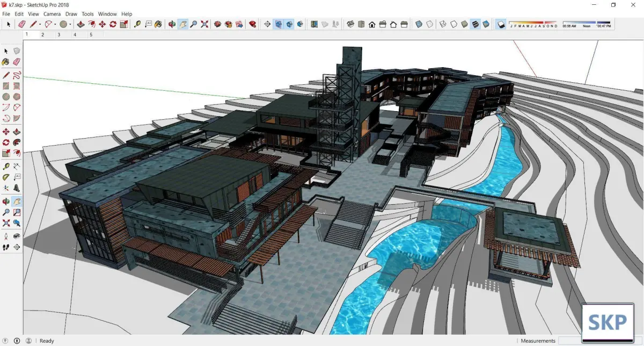The height and width of the screenshot is (346, 644).
Task: Open the Window menu
Action: click(107, 14)
